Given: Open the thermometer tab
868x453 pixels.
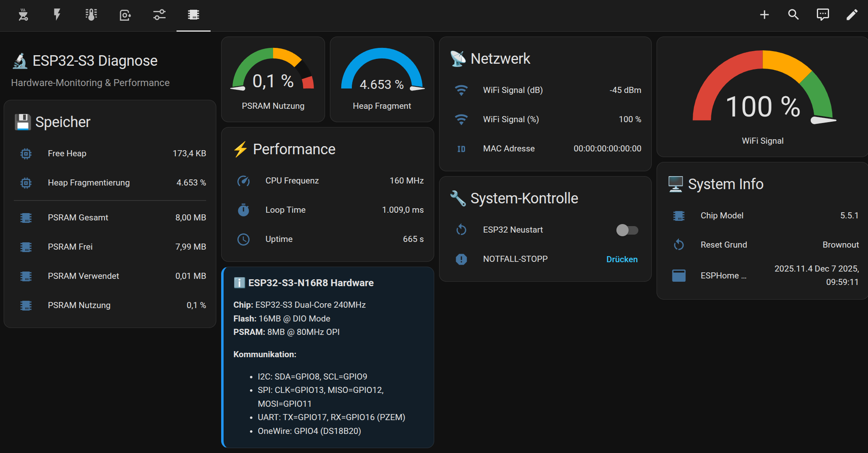Looking at the screenshot, I should [x=91, y=15].
